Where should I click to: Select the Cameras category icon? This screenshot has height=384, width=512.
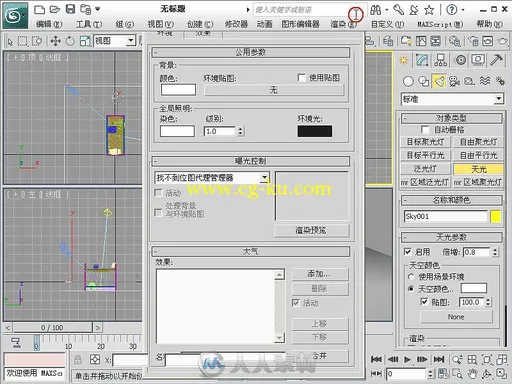(x=454, y=81)
